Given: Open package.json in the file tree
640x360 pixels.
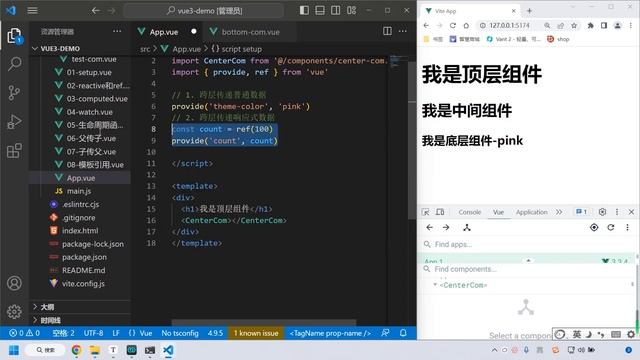Looking at the screenshot, I should pos(84,257).
